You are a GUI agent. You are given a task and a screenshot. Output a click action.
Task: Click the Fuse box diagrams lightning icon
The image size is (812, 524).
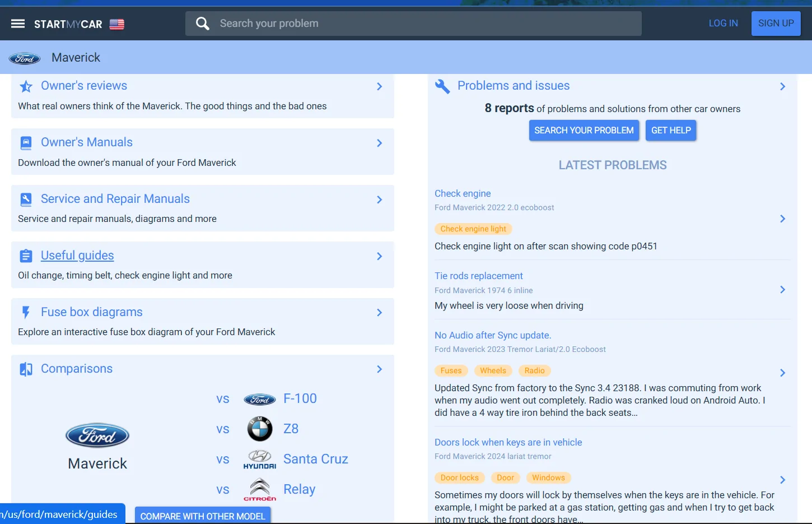click(x=26, y=312)
